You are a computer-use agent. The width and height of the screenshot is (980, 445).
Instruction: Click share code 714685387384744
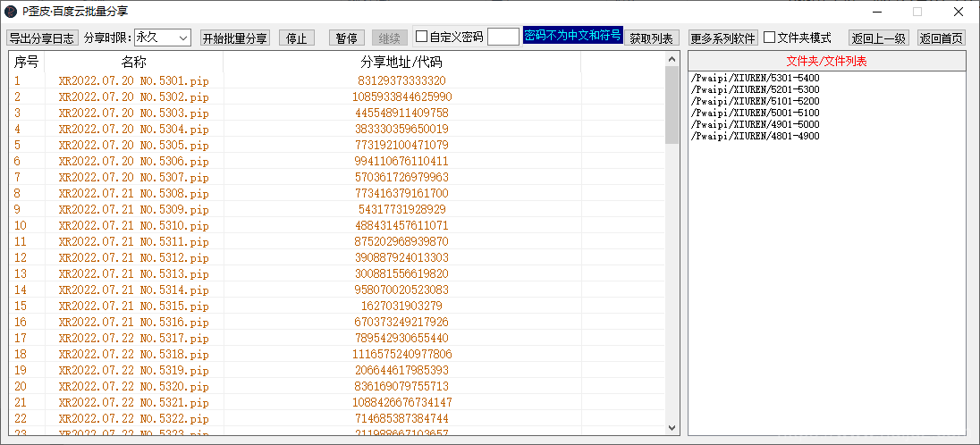tap(401, 419)
